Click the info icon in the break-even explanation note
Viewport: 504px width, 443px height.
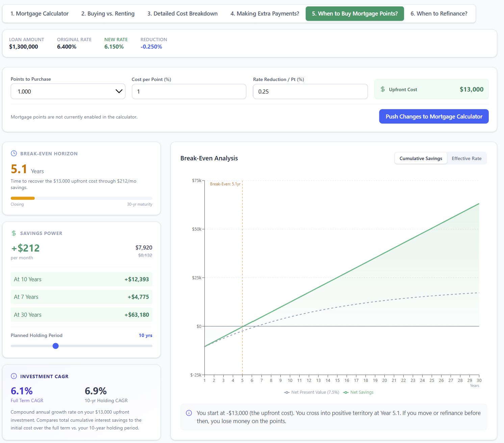click(189, 413)
